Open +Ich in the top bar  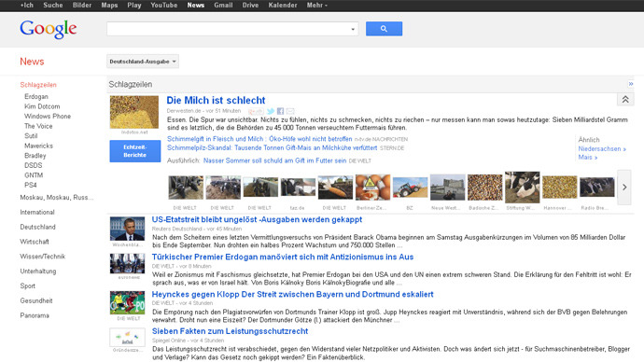[27, 6]
